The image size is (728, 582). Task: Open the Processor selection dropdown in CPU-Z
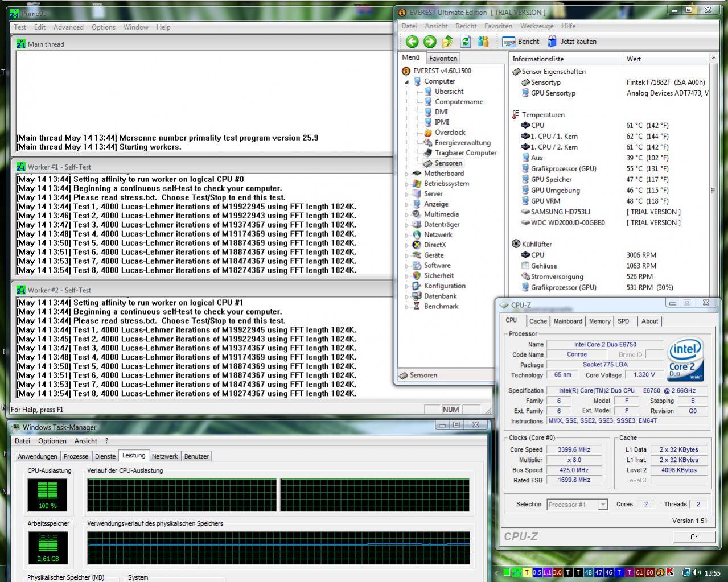(602, 505)
